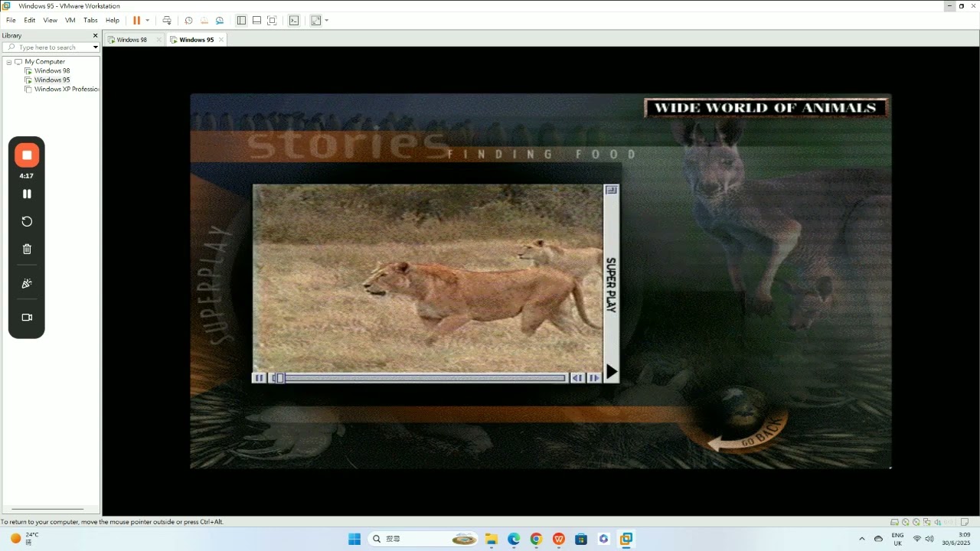The height and width of the screenshot is (551, 980).
Task: Open the volume icon in system tray
Action: [929, 539]
